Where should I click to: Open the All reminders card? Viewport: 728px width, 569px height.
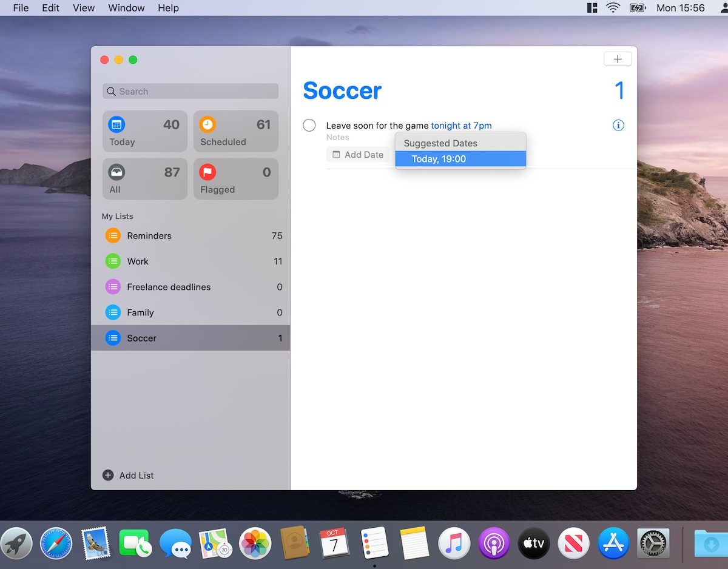coord(144,179)
